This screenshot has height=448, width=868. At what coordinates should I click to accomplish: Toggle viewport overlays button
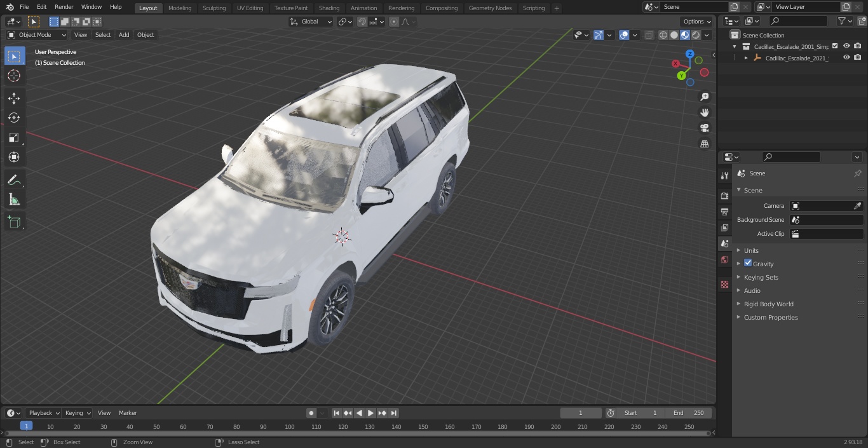[624, 35]
